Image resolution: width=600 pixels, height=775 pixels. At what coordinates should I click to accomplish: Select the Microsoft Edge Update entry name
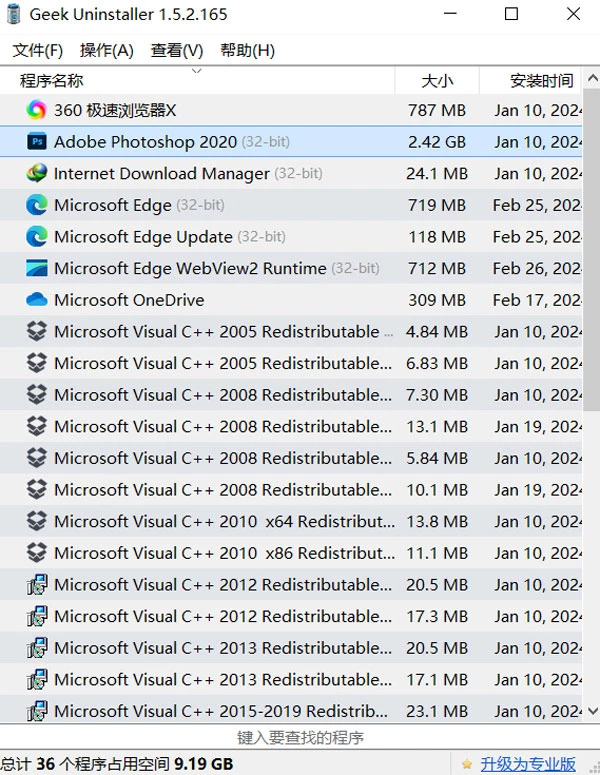143,237
